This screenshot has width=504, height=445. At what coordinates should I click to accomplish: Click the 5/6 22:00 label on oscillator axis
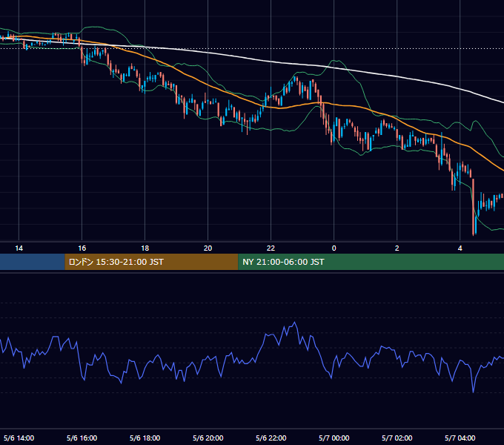(x=271, y=438)
